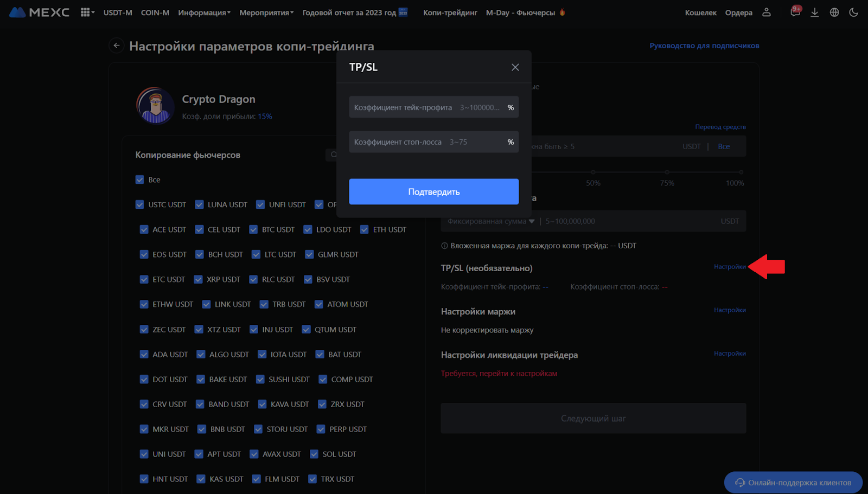This screenshot has width=868, height=494.
Task: Click the download app icon
Action: 814,12
